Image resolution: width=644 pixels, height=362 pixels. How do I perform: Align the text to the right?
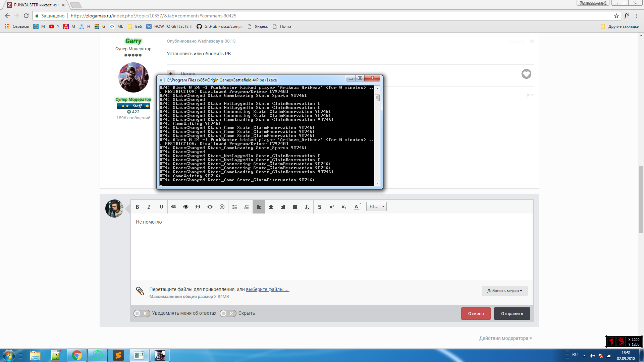(x=283, y=207)
